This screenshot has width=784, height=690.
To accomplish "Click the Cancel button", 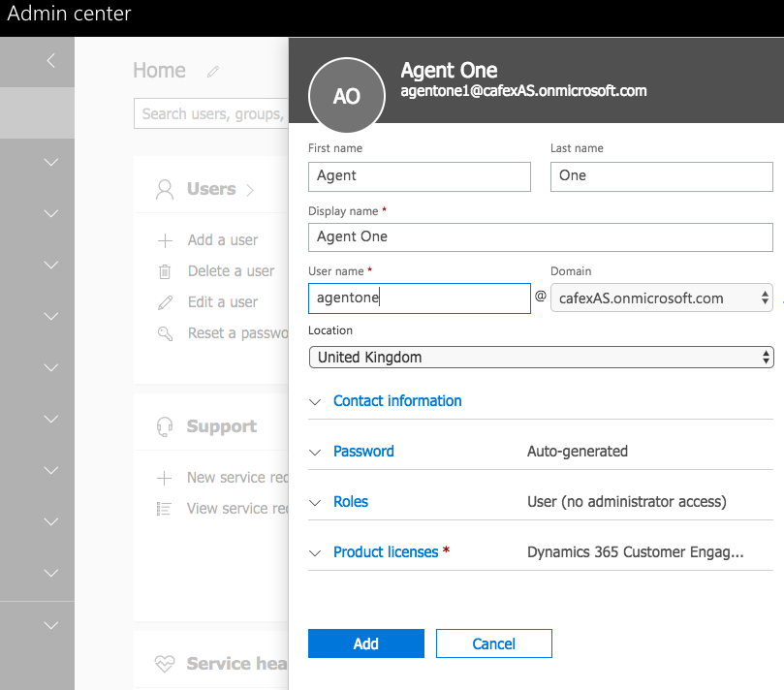I will pyautogui.click(x=493, y=643).
